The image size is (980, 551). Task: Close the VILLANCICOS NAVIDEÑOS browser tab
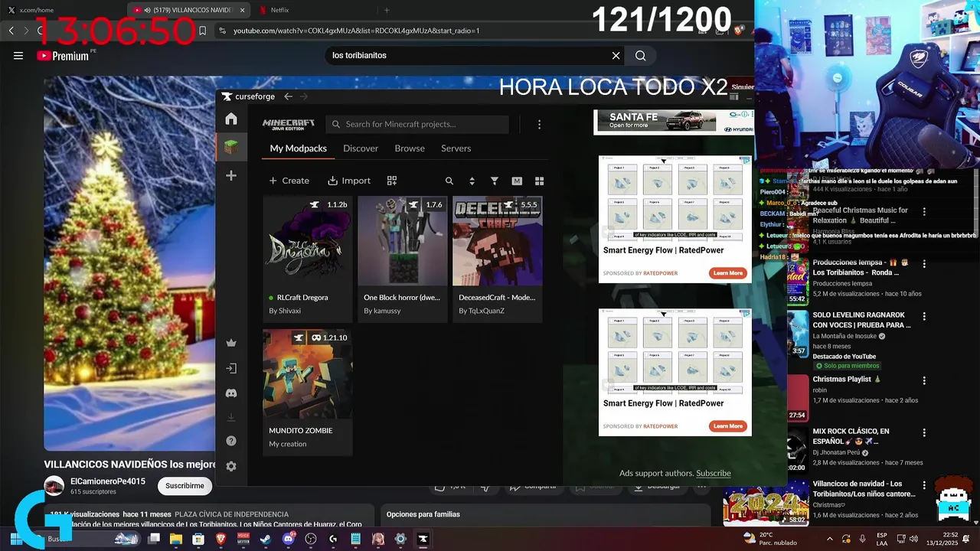click(x=243, y=10)
